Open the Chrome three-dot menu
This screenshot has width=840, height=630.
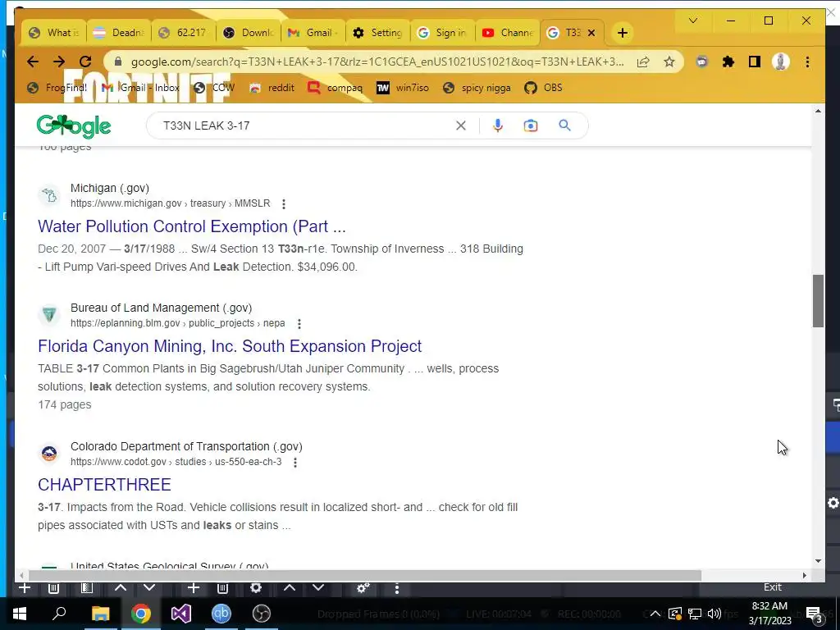(x=807, y=62)
